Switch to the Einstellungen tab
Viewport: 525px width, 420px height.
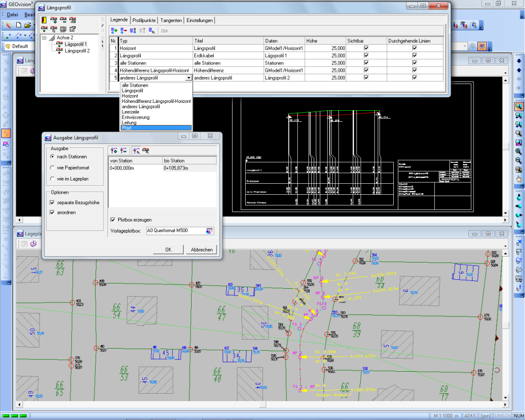coord(199,20)
